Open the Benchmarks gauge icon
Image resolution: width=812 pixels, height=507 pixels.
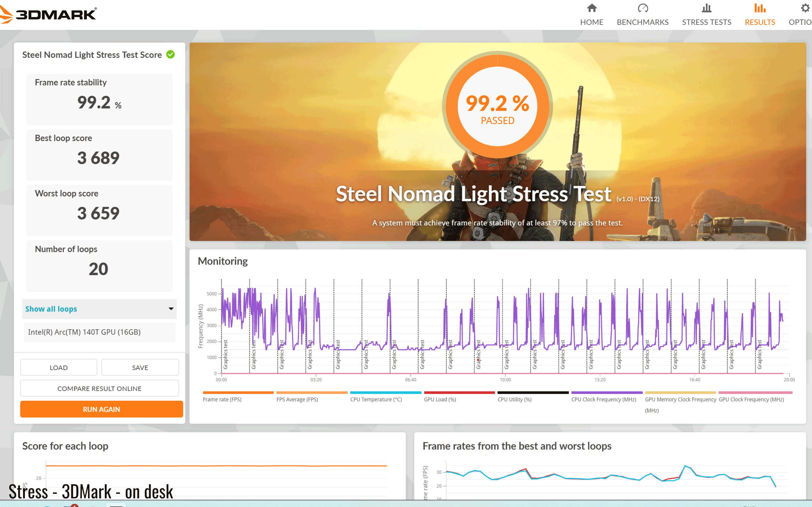[643, 8]
